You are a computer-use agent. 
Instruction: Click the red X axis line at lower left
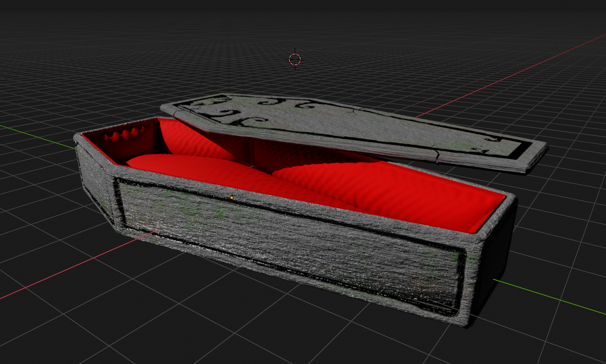63,271
